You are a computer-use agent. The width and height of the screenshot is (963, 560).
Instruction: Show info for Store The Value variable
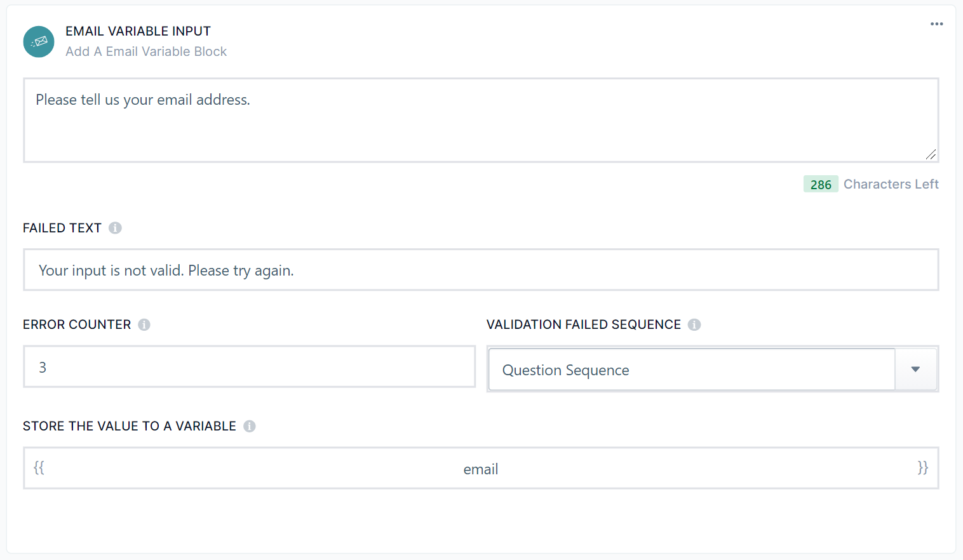(250, 426)
